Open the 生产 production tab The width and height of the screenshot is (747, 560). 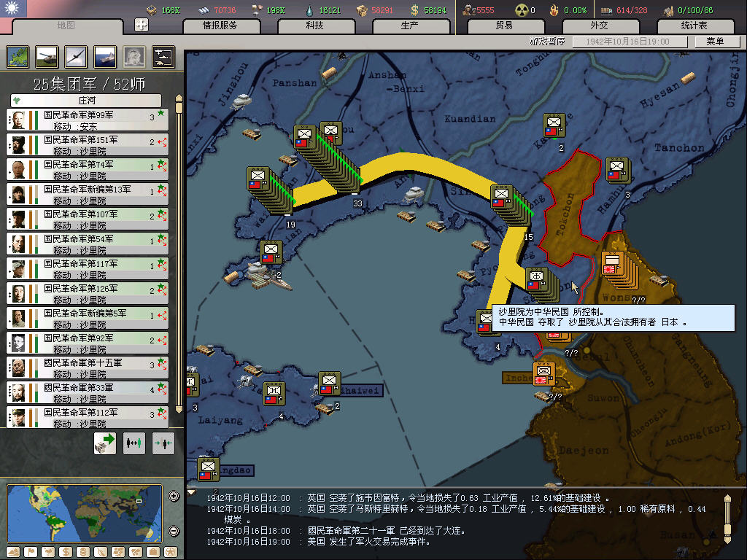click(x=410, y=26)
